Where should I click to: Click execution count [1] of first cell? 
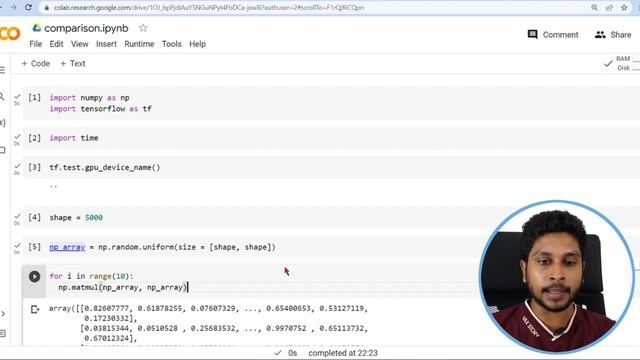pos(34,98)
